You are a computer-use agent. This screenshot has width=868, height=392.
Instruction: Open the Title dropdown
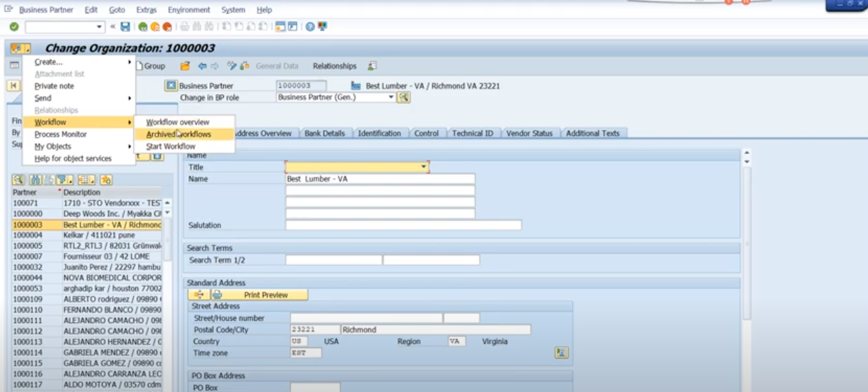(423, 167)
